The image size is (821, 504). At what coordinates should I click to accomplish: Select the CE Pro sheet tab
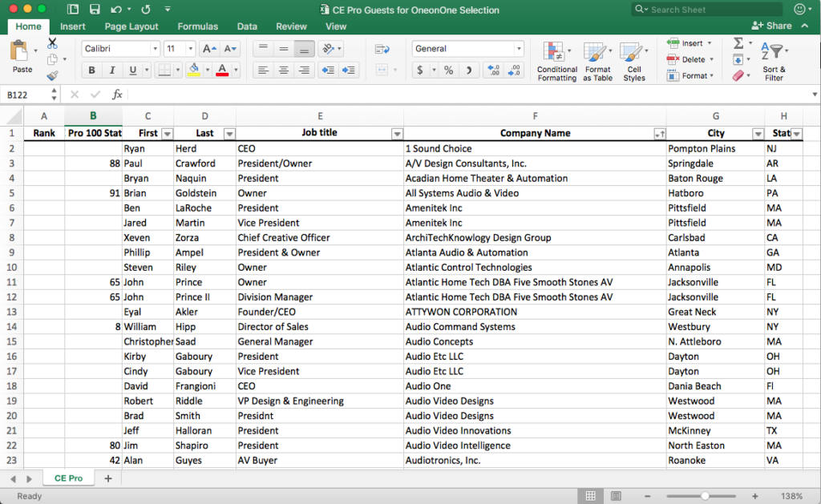[69, 478]
